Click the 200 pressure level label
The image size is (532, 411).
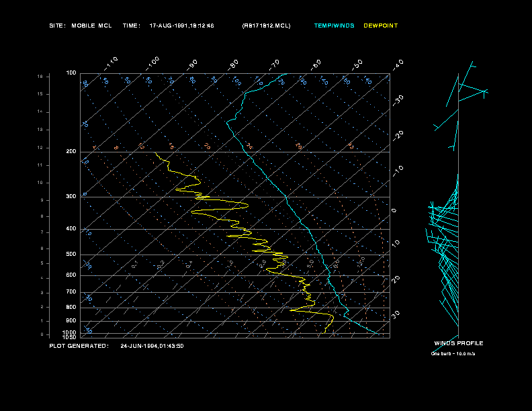(x=71, y=152)
